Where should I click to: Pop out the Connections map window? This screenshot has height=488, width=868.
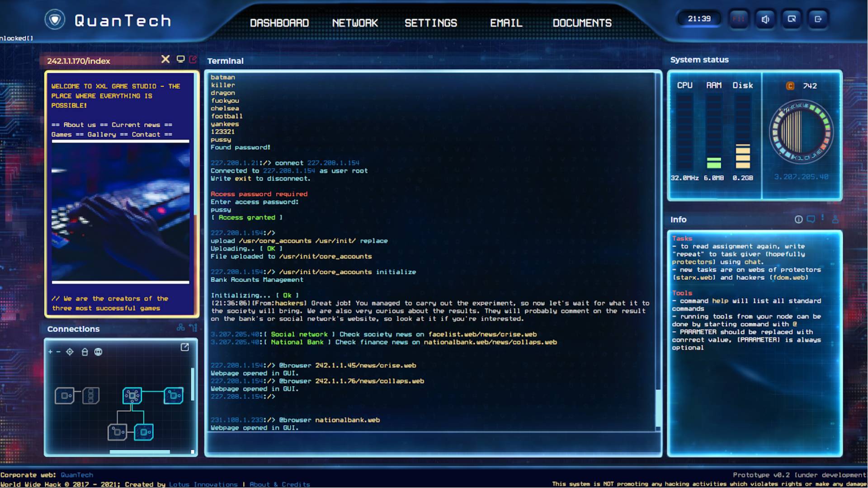click(184, 347)
